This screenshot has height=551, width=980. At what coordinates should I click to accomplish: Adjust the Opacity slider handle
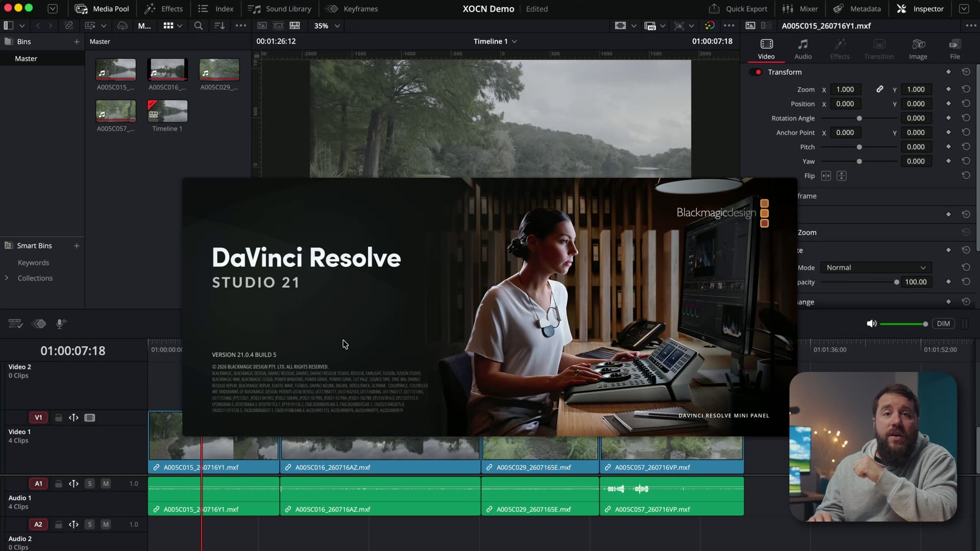pos(896,282)
